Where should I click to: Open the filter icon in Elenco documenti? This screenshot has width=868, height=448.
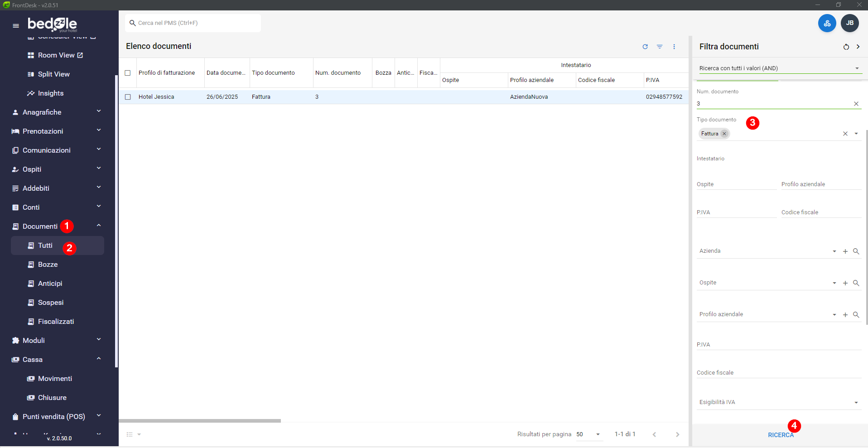(660, 47)
